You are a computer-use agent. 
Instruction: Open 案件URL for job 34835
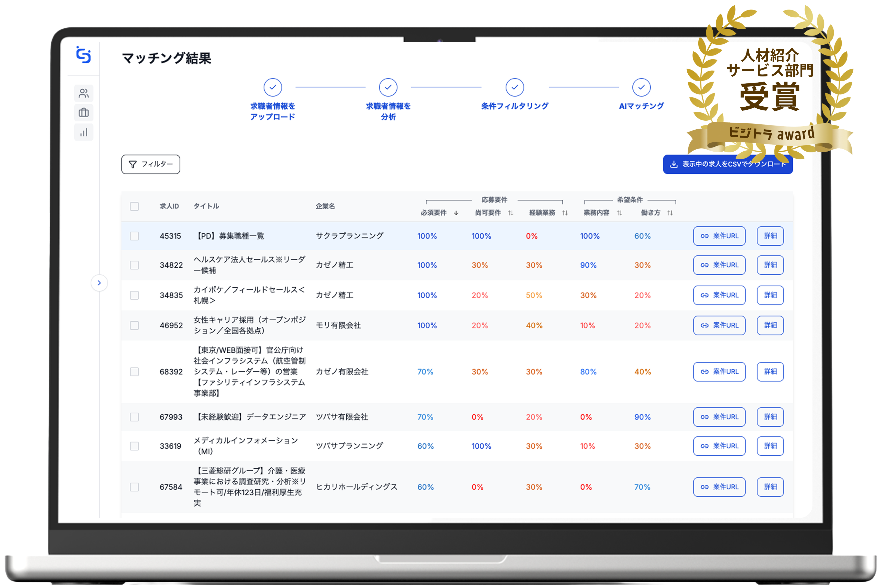[719, 295]
